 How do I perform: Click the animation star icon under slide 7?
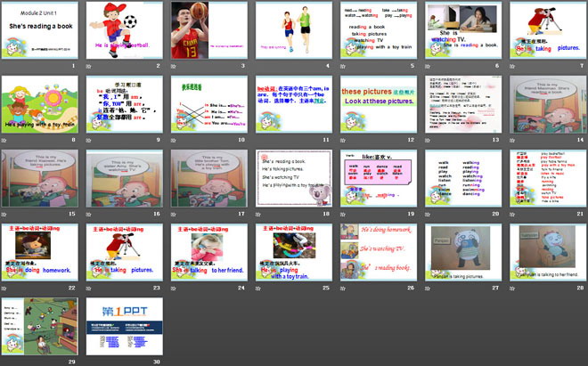pos(512,67)
